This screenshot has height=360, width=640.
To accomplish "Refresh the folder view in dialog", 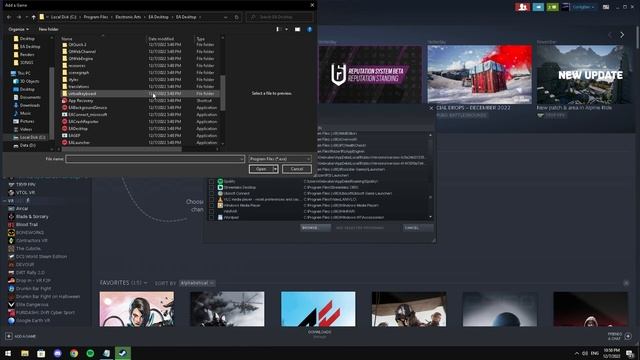I will pos(237,17).
